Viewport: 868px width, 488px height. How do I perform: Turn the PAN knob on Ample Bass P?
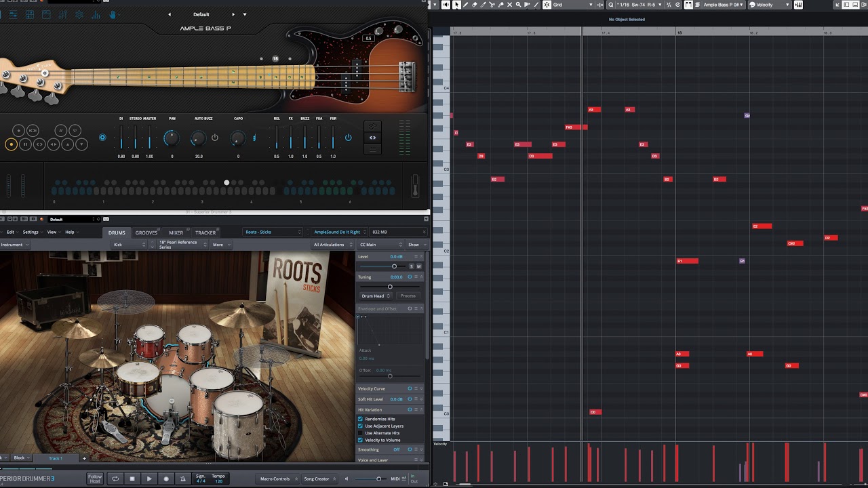(x=172, y=138)
